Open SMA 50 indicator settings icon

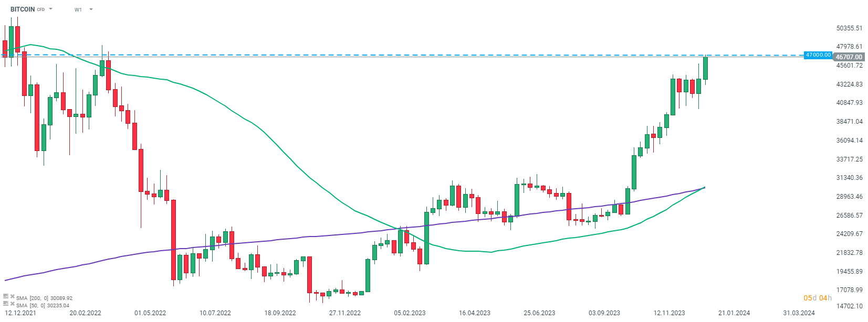[6, 304]
